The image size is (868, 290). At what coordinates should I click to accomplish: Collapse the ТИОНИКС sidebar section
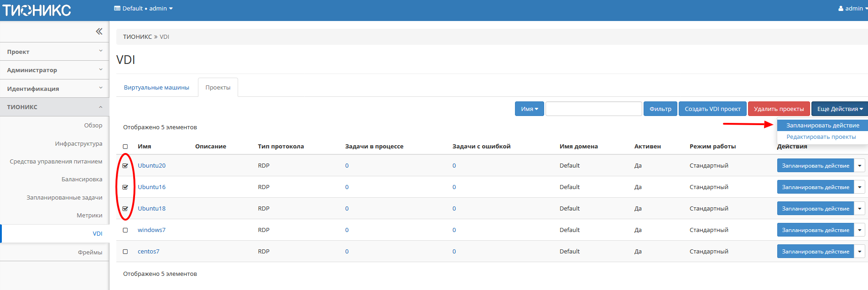pyautogui.click(x=54, y=107)
